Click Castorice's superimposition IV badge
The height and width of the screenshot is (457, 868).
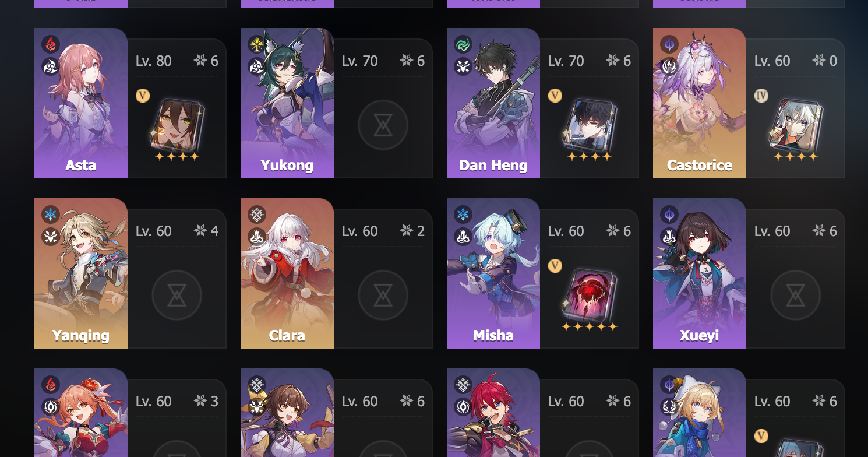pos(761,96)
